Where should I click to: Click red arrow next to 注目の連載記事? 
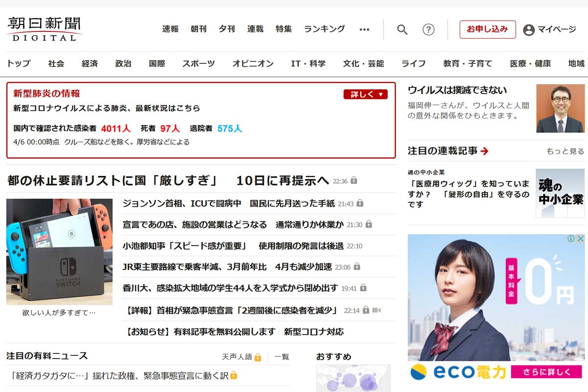485,151
